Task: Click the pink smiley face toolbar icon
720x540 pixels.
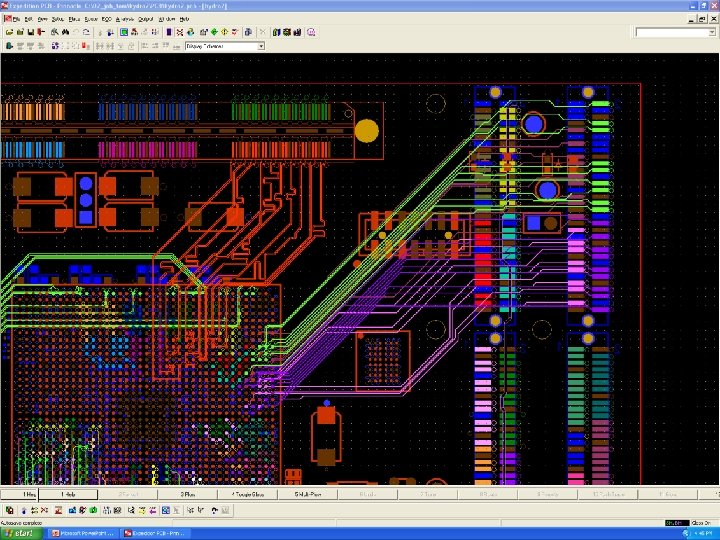Action: tap(311, 32)
